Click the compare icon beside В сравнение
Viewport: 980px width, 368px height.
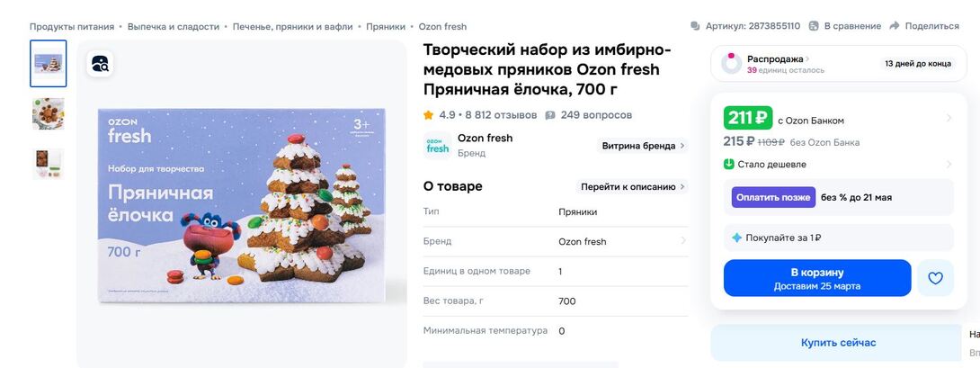coord(814,26)
